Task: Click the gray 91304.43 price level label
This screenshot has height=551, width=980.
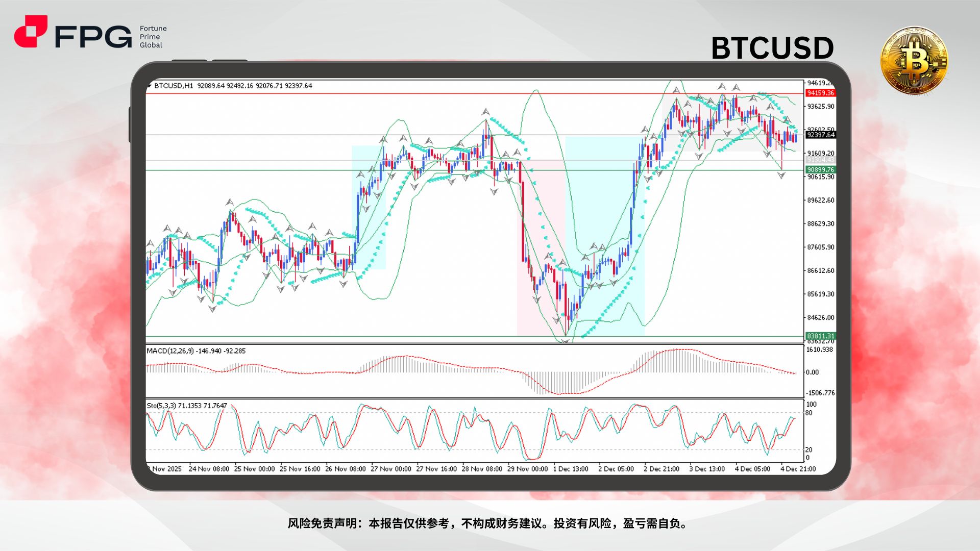Action: click(x=820, y=160)
